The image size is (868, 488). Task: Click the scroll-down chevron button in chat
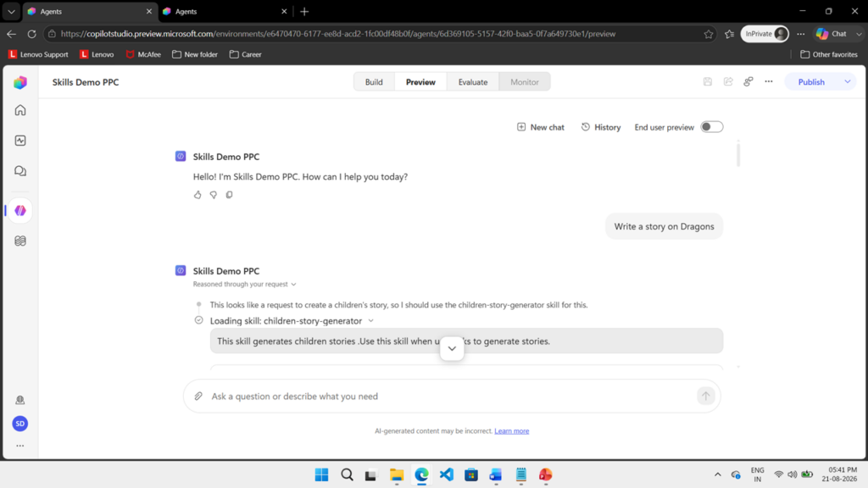click(452, 348)
